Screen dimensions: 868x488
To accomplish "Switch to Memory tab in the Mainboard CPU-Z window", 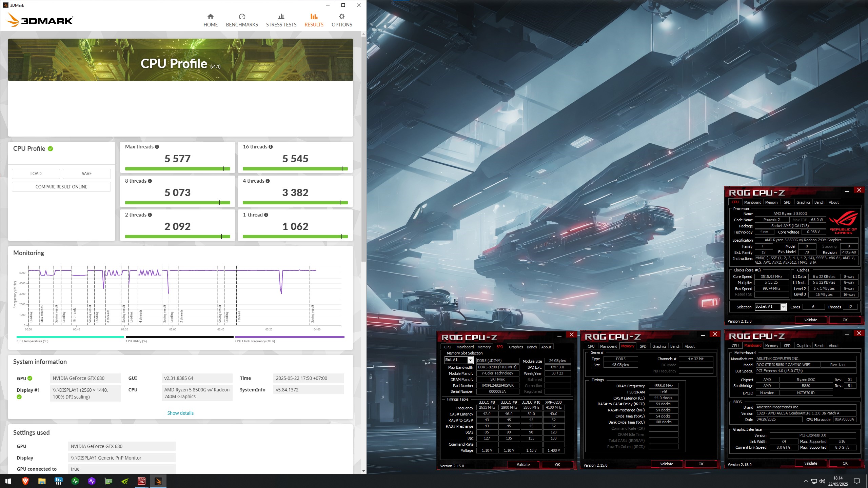I will tap(772, 346).
